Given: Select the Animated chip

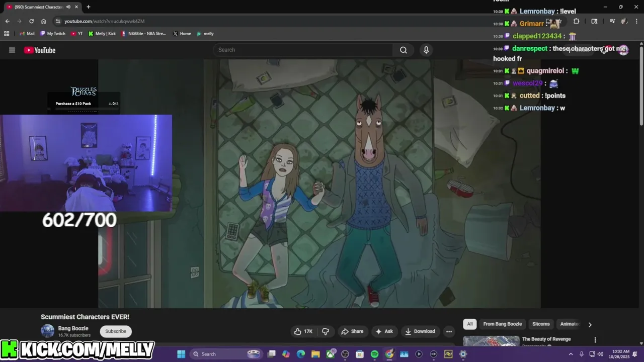Looking at the screenshot, I should click(x=570, y=324).
